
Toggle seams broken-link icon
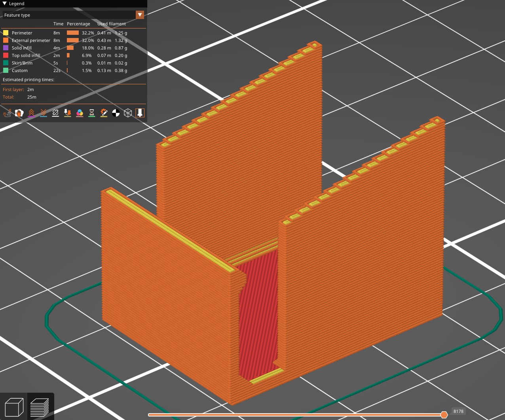pyautogui.click(x=55, y=113)
